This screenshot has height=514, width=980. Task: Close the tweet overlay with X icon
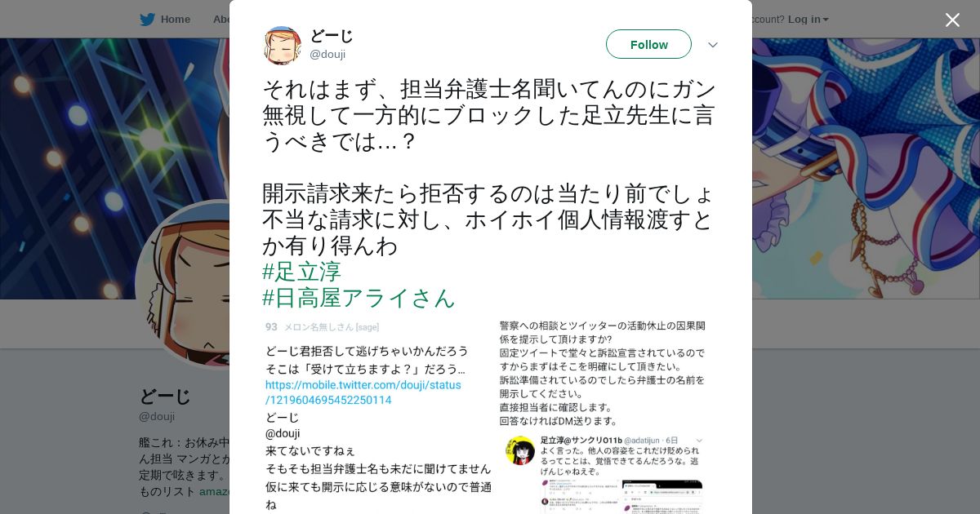(x=952, y=20)
